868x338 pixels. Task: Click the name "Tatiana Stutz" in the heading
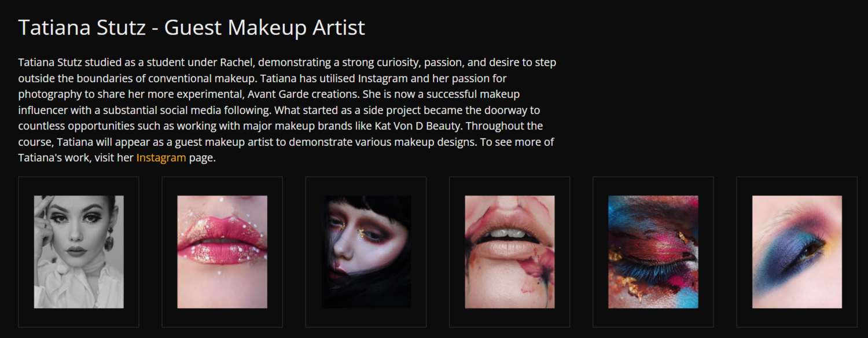click(x=82, y=28)
